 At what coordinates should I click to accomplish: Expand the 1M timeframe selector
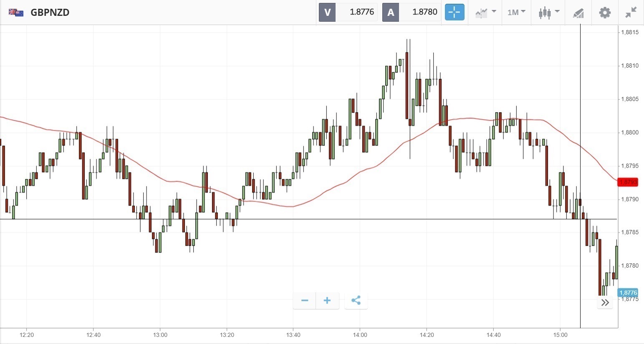pyautogui.click(x=516, y=13)
